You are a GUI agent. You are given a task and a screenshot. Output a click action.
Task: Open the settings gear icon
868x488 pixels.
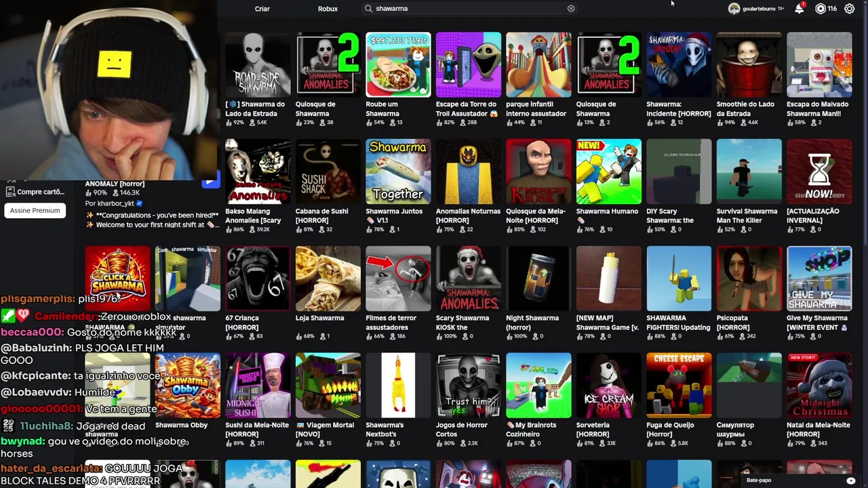[x=849, y=9]
